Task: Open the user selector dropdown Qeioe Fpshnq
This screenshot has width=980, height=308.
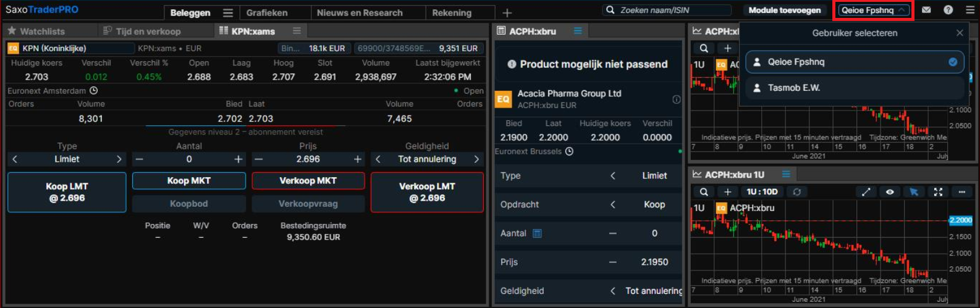Action: coord(874,10)
